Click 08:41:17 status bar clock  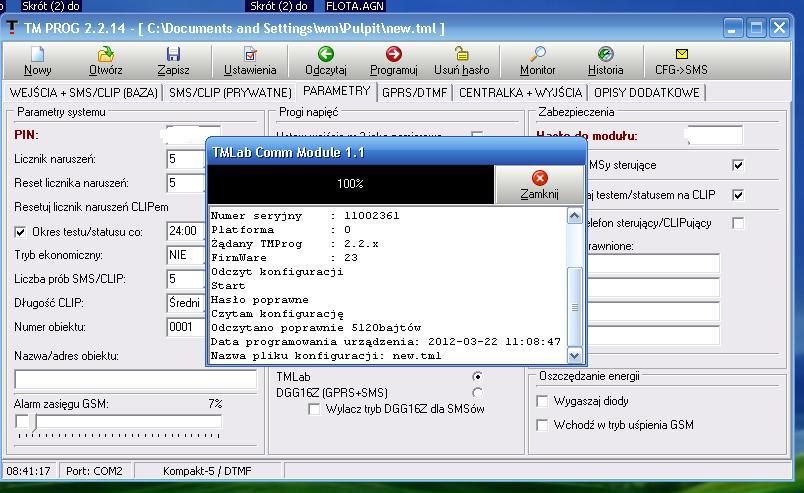tap(29, 471)
